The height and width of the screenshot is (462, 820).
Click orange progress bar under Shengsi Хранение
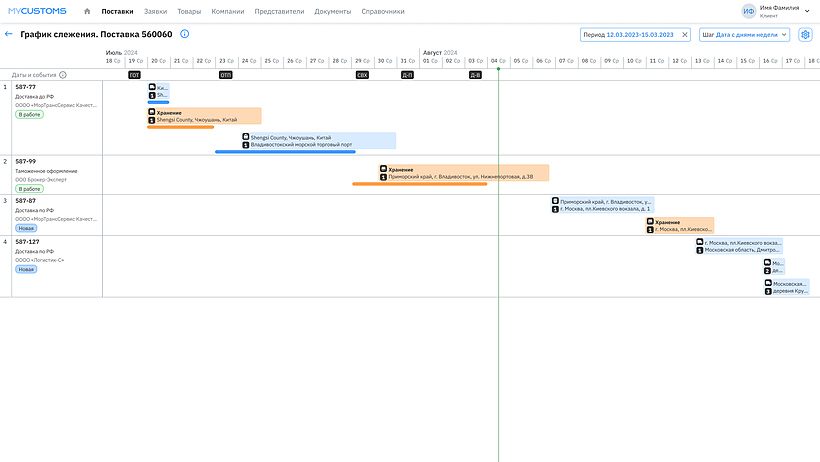click(180, 127)
